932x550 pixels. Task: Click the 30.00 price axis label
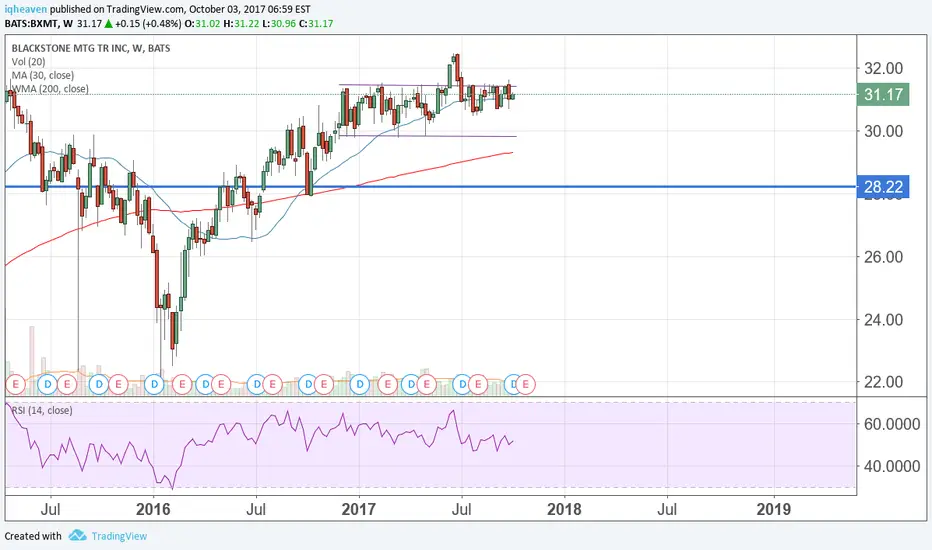[883, 131]
